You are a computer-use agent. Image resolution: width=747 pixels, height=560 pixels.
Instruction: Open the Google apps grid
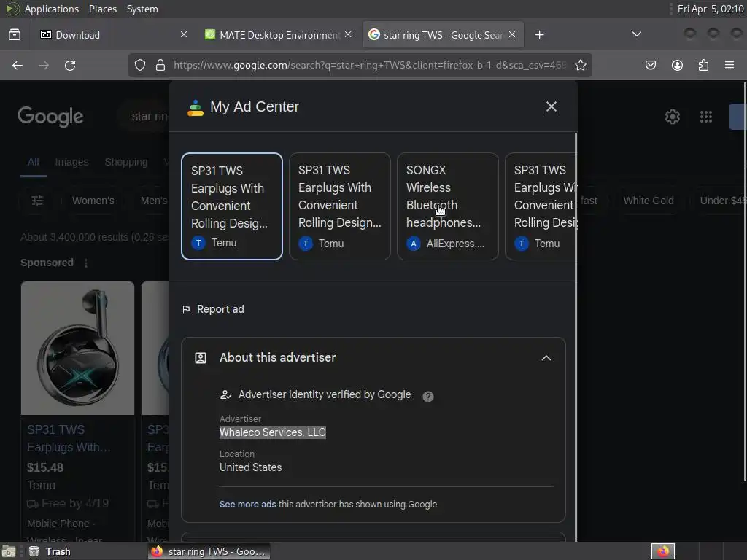706,117
